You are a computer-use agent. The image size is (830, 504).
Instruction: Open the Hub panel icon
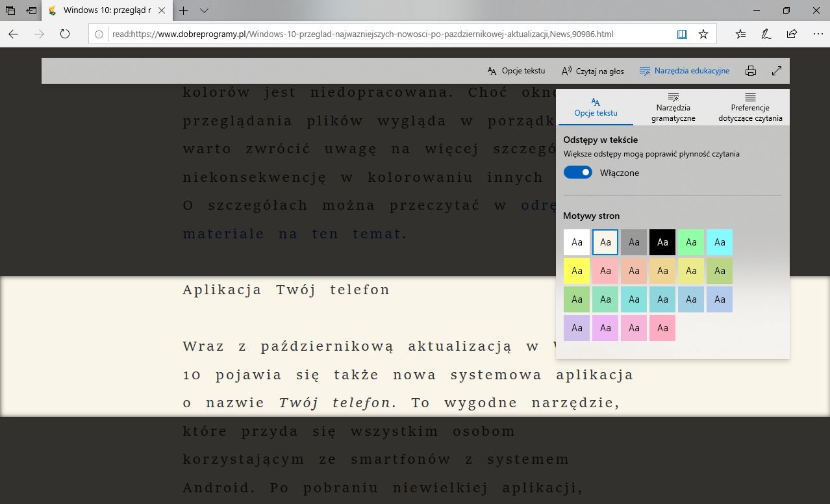point(740,33)
